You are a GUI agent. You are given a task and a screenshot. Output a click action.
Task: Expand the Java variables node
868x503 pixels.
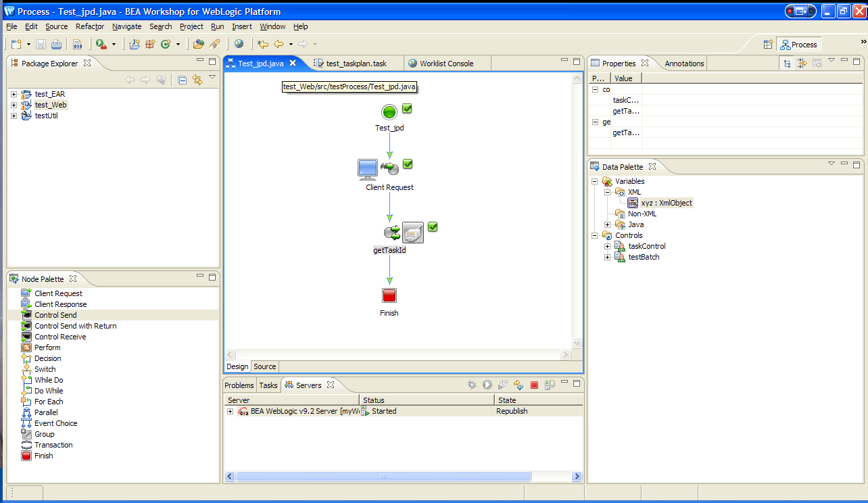[607, 224]
